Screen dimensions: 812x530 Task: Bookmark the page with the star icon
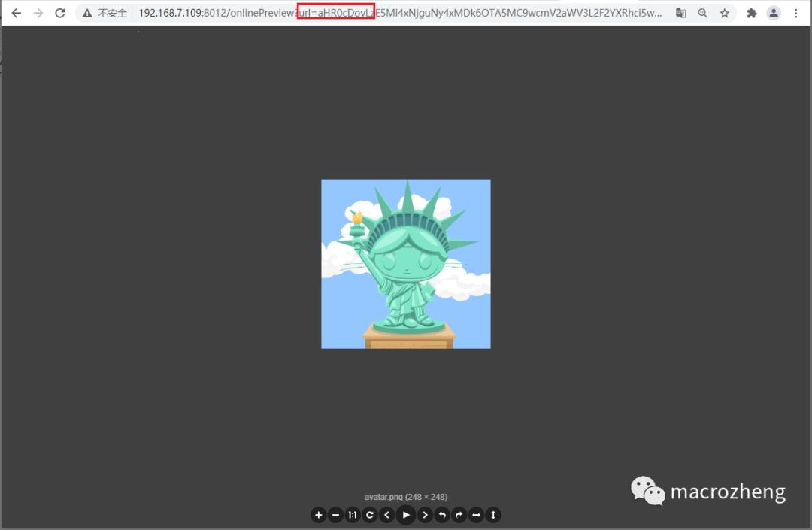coord(724,13)
